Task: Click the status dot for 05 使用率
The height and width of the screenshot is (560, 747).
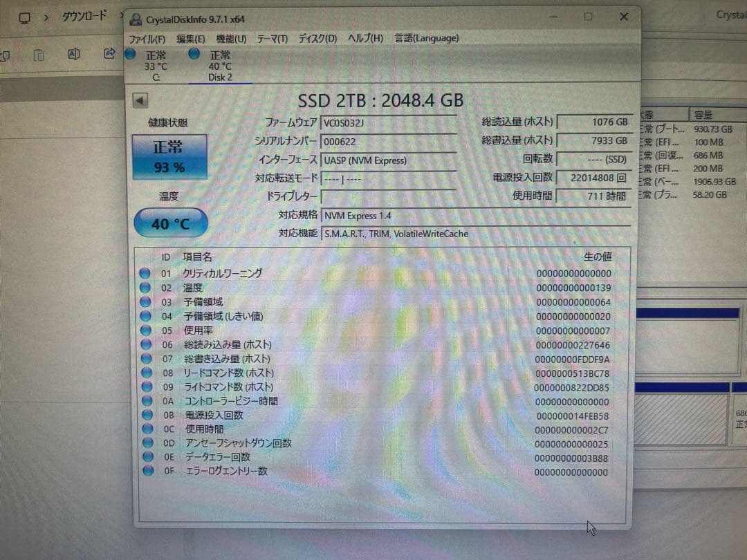Action: pyautogui.click(x=146, y=330)
